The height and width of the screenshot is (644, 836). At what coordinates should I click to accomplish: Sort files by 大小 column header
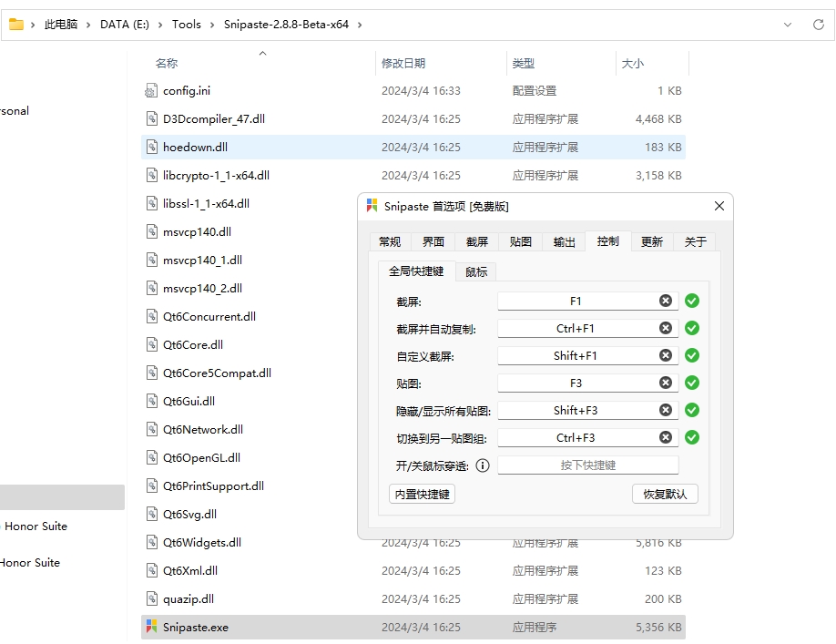[632, 63]
